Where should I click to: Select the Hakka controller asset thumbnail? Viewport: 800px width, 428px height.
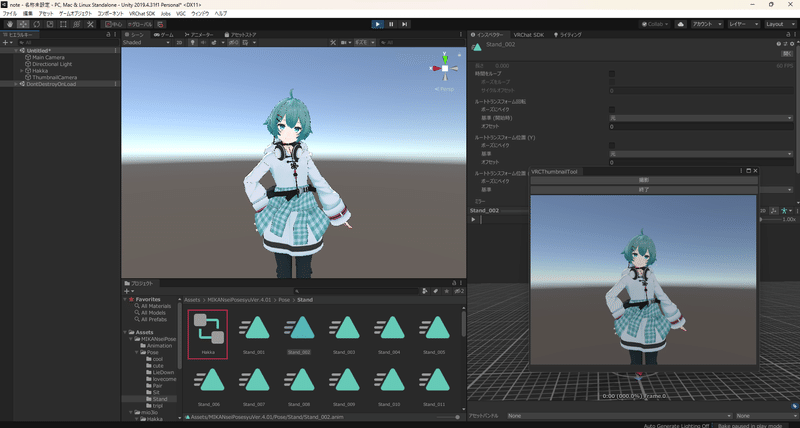(208, 334)
